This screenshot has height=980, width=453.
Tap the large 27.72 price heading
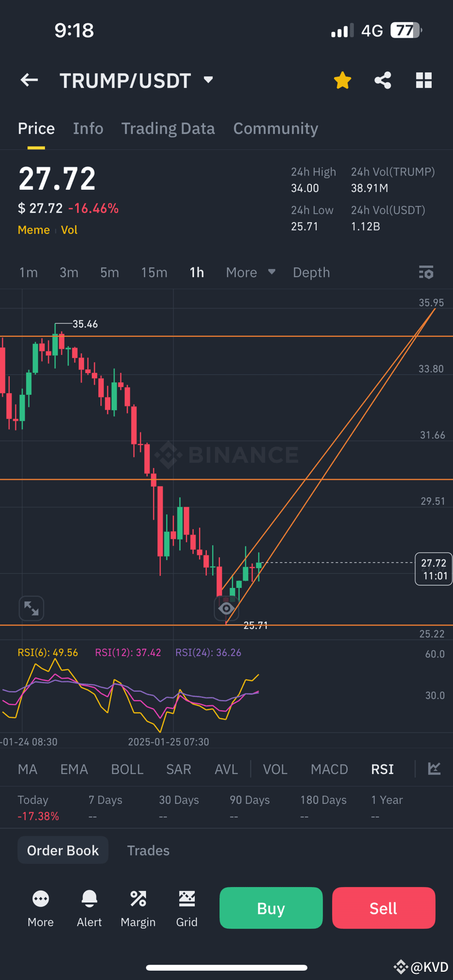point(57,179)
